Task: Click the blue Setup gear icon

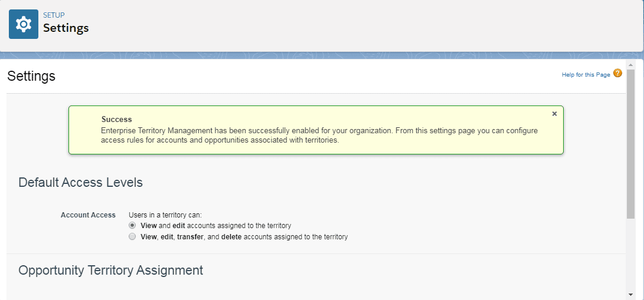Action: coord(24,24)
